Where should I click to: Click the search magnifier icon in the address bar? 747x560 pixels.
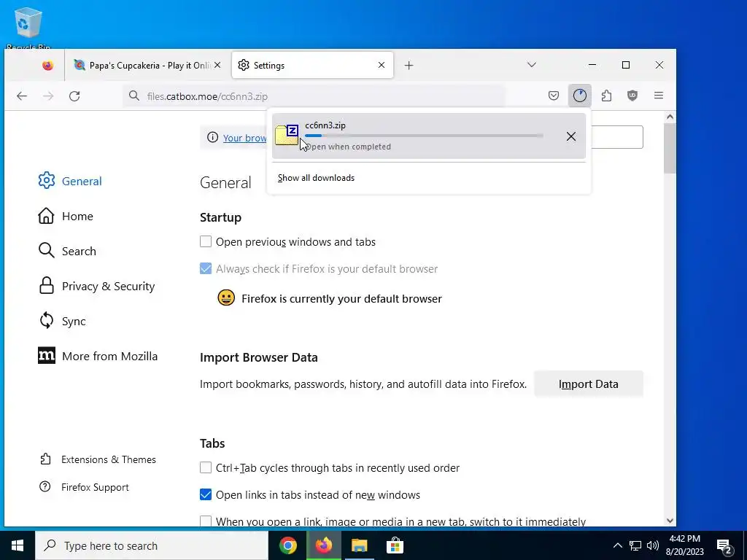[x=134, y=96]
